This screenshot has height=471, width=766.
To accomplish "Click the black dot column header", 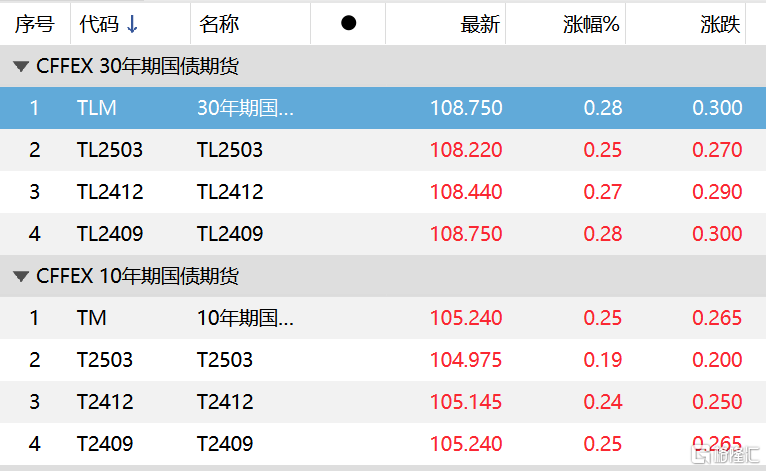I will pyautogui.click(x=348, y=22).
